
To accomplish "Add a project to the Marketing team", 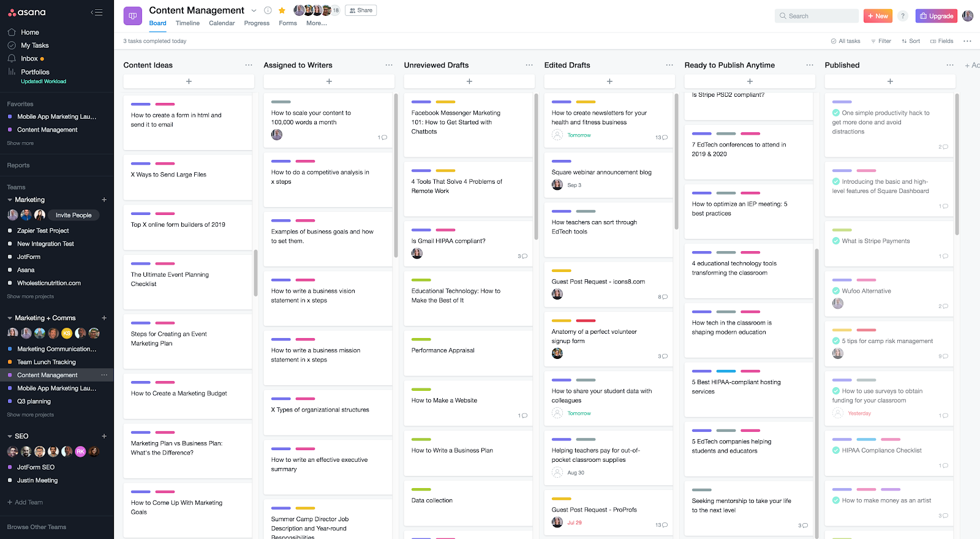I will click(104, 200).
